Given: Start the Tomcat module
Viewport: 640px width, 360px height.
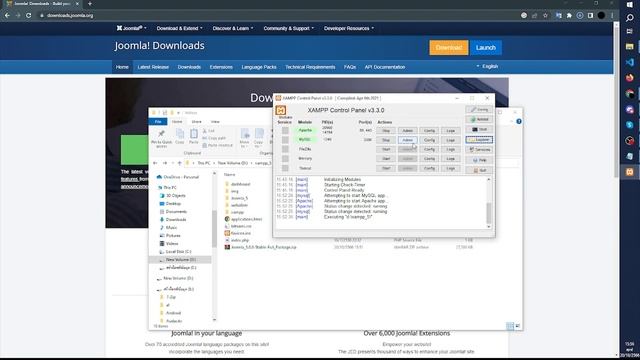Looking at the screenshot, I should click(x=386, y=168).
